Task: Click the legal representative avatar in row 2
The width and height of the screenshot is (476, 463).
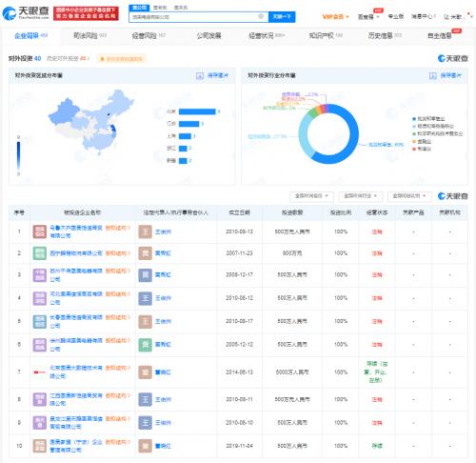Action: coord(145,253)
